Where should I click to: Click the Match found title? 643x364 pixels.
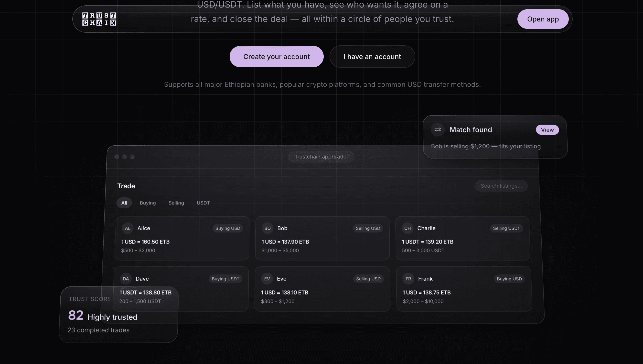click(x=471, y=130)
